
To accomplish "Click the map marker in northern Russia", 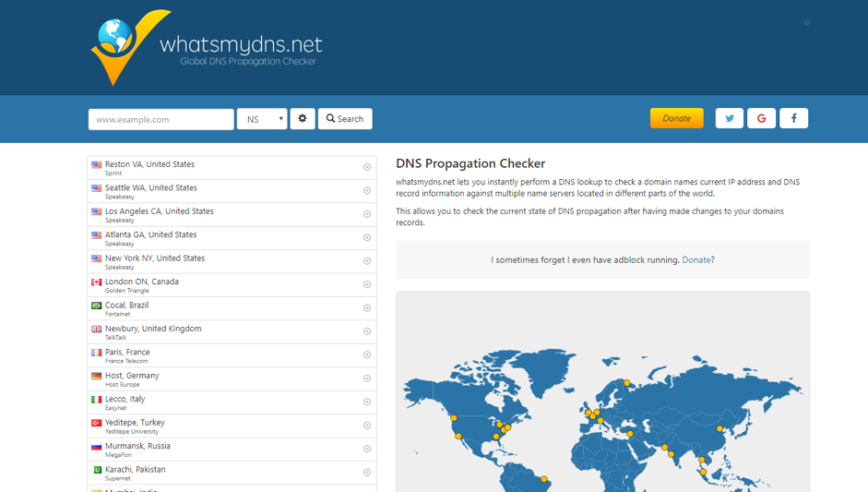I will click(x=627, y=382).
